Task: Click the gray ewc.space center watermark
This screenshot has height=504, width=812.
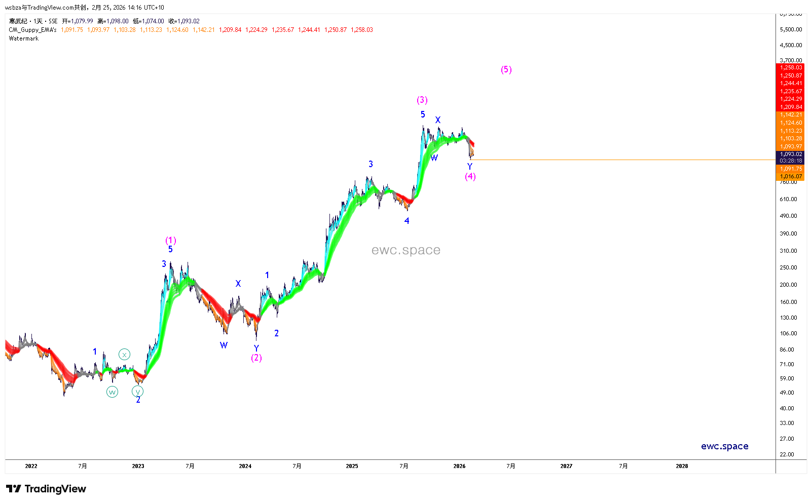Action: coord(405,250)
